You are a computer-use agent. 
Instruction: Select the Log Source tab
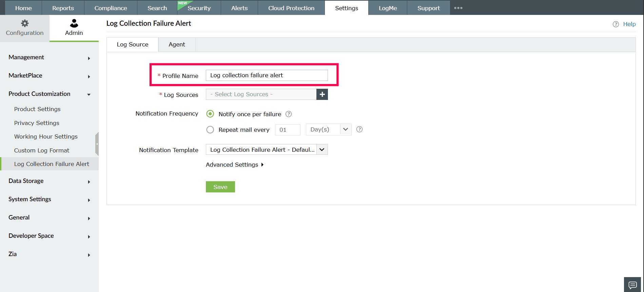coord(133,45)
